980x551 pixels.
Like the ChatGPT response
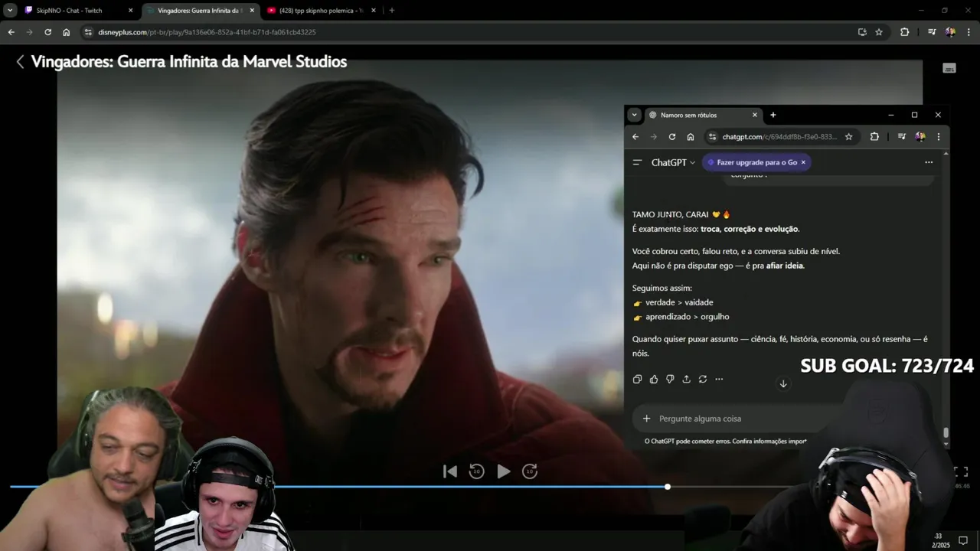coord(654,379)
